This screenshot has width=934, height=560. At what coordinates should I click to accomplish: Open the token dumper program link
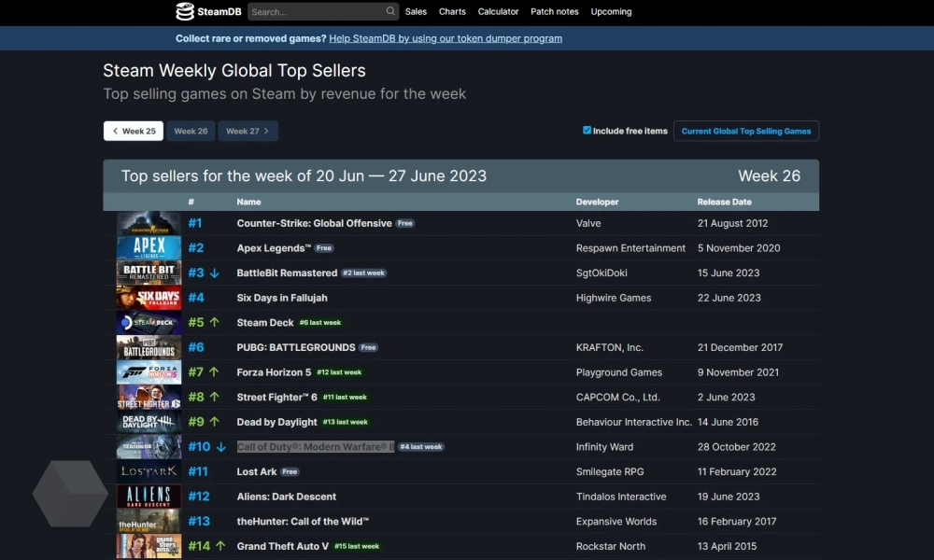[x=446, y=38]
